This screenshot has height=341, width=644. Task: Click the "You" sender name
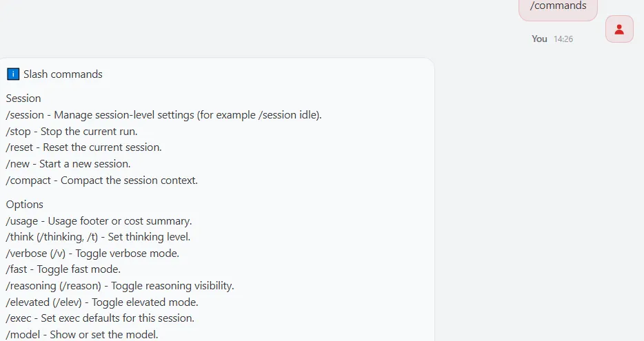point(539,39)
